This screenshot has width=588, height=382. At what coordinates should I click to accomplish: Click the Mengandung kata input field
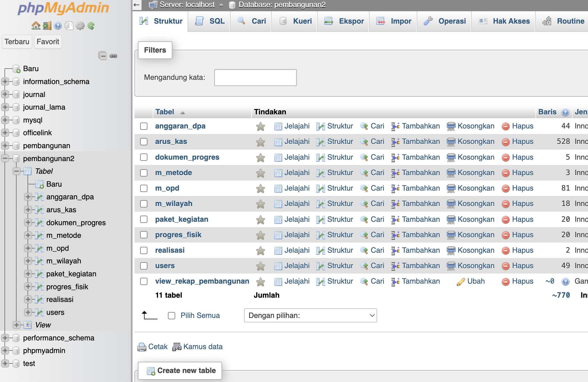pos(255,77)
